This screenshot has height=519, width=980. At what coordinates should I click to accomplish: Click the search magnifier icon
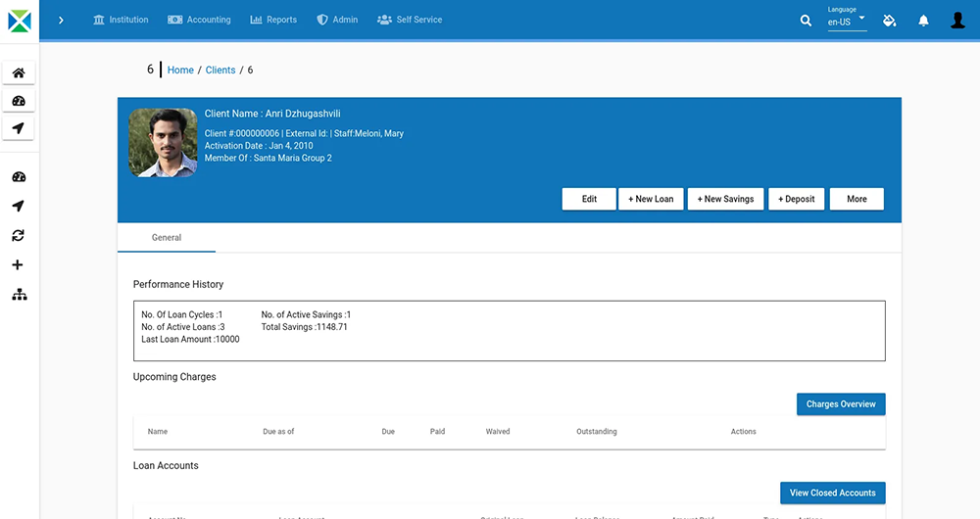pos(806,21)
